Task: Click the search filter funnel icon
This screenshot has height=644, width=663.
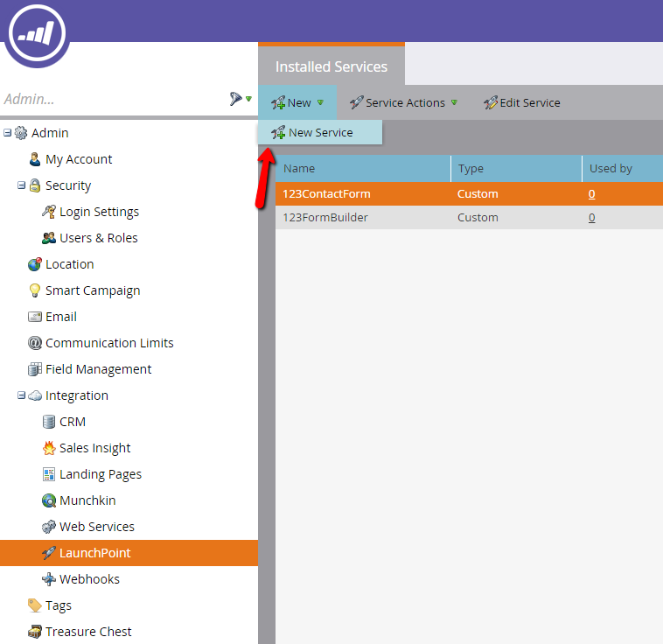Action: [x=235, y=99]
